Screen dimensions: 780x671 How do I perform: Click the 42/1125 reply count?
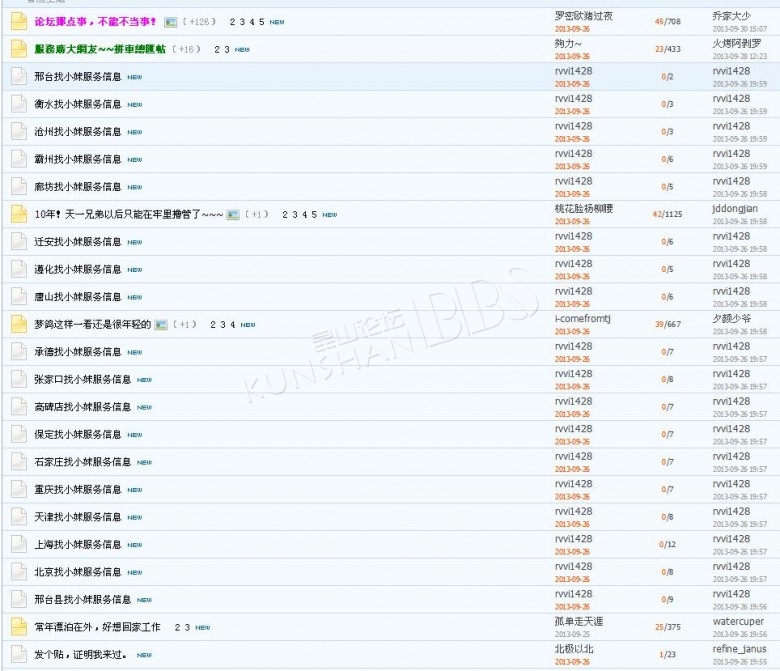pos(666,214)
